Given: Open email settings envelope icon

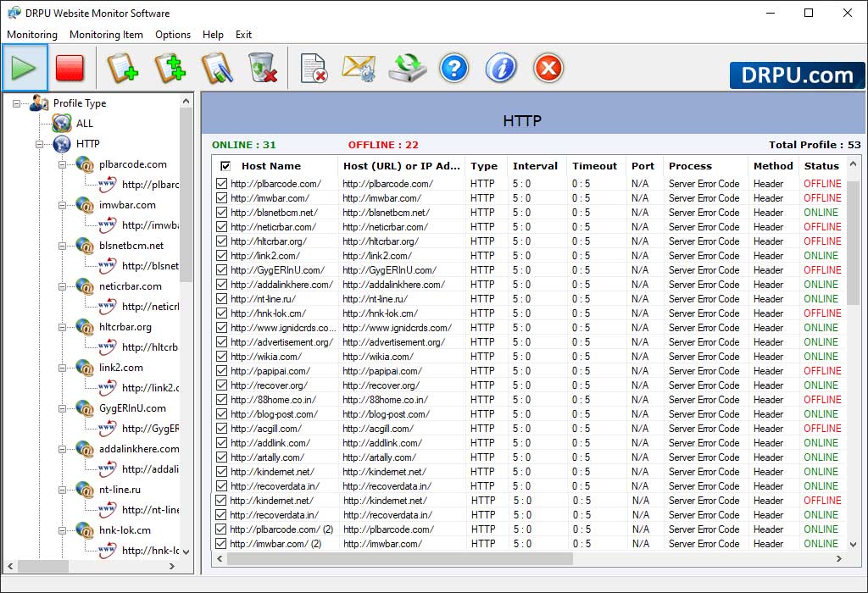Looking at the screenshot, I should point(359,68).
